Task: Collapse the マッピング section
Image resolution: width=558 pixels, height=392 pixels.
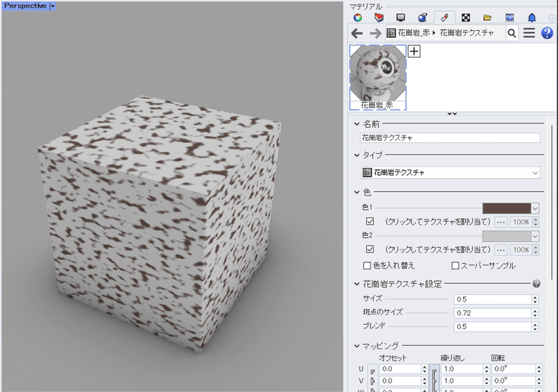Action: tap(357, 346)
